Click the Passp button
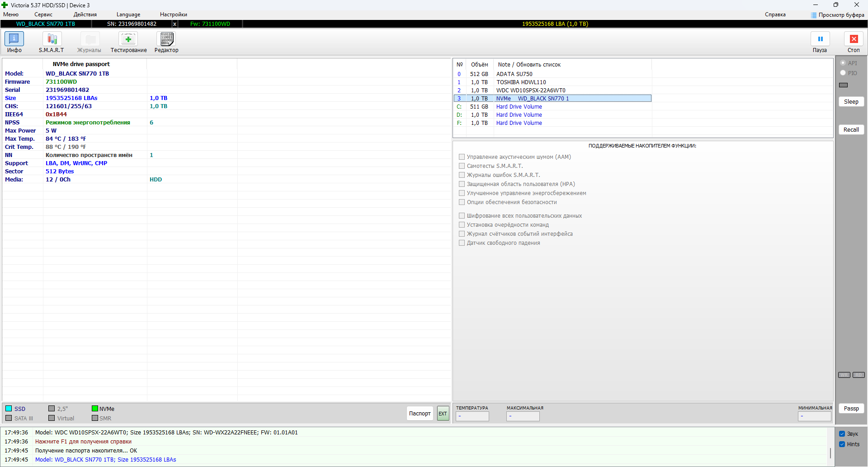868x467 pixels. click(x=851, y=409)
